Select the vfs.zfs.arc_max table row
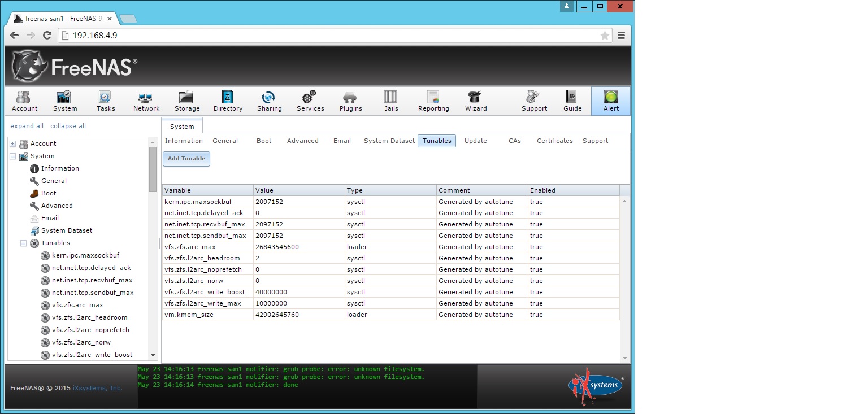868x414 pixels. click(390, 247)
